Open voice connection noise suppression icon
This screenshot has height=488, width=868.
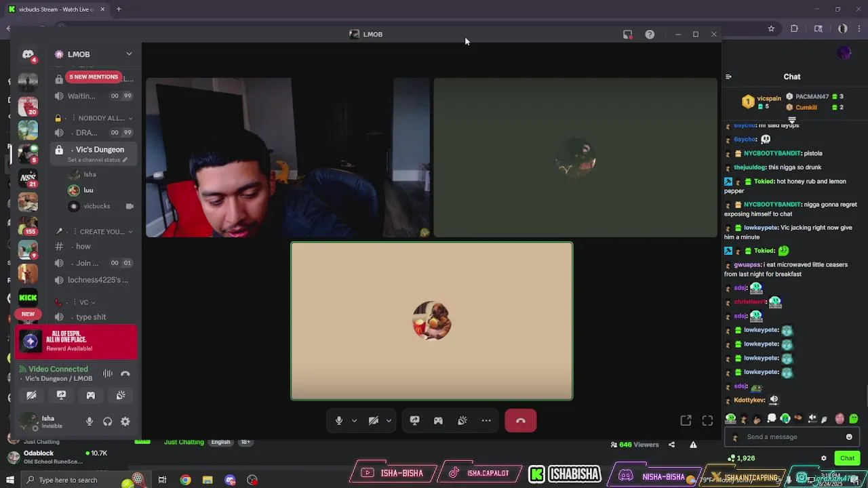coord(108,373)
